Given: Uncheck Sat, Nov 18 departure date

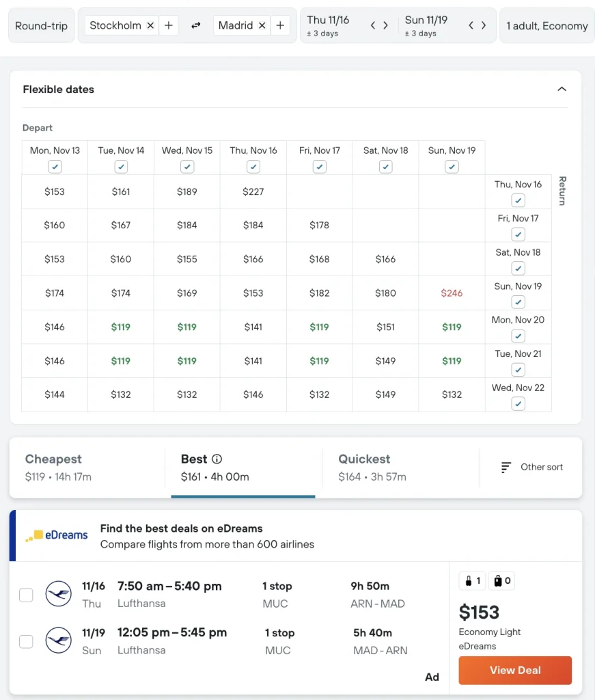Looking at the screenshot, I should pyautogui.click(x=386, y=167).
